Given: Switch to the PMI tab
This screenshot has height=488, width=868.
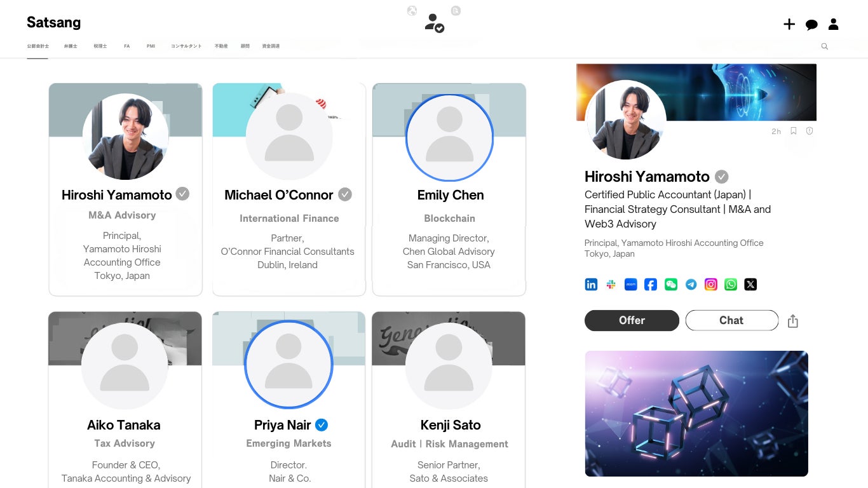Looking at the screenshot, I should (151, 46).
